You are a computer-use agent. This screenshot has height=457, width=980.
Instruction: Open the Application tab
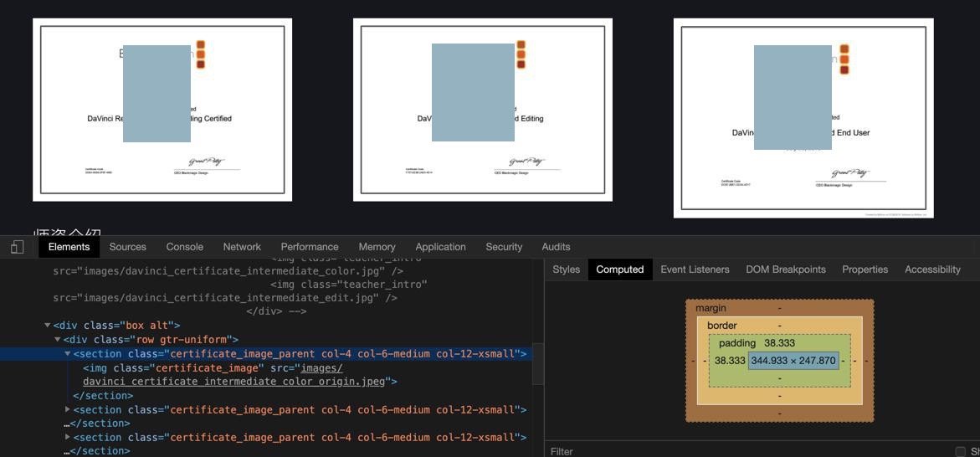coord(441,247)
